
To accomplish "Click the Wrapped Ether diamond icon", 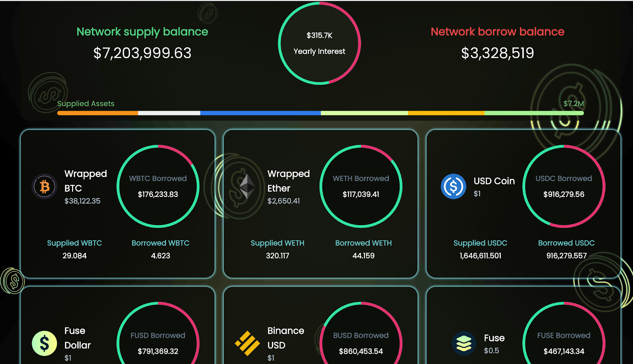I will (247, 186).
